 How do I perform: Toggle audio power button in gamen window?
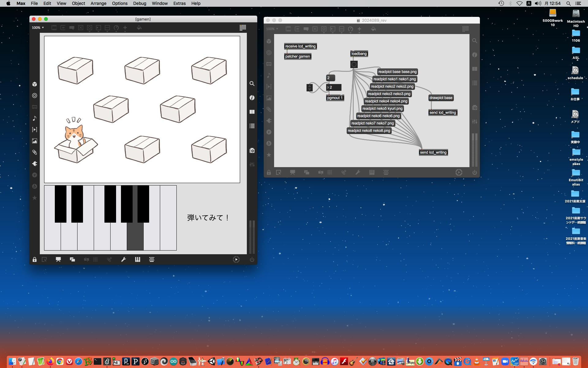tap(252, 259)
